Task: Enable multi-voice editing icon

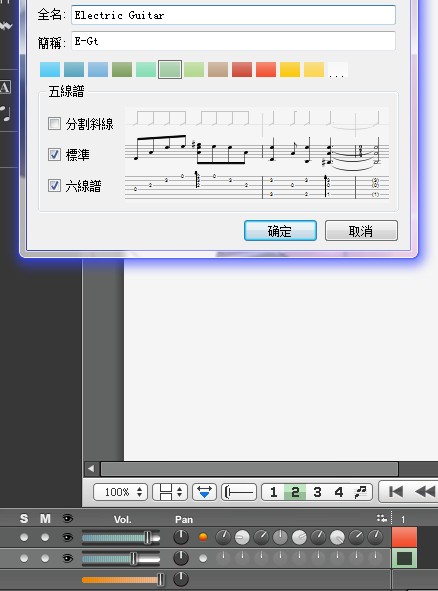Action: pyautogui.click(x=361, y=492)
